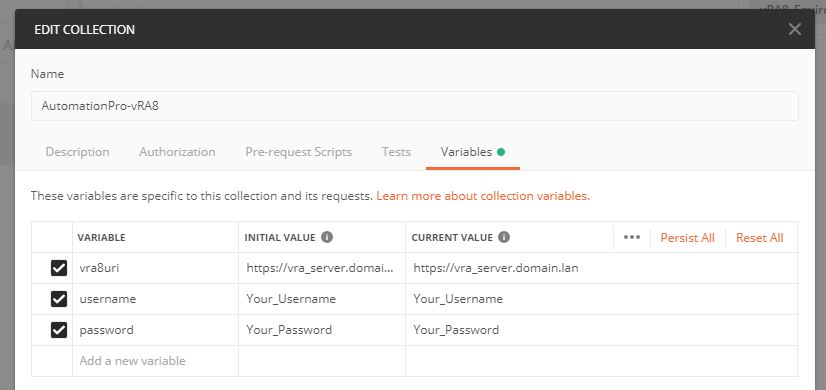826x390 pixels.
Task: Click Persist All
Action: click(x=687, y=238)
